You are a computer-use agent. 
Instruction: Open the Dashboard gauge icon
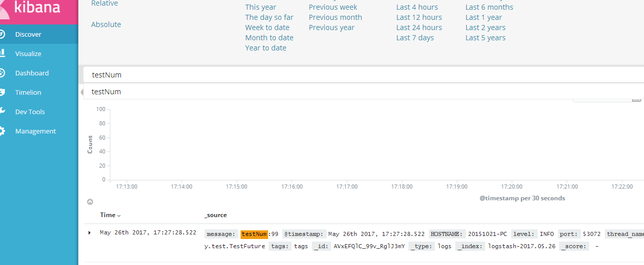pyautogui.click(x=2, y=73)
